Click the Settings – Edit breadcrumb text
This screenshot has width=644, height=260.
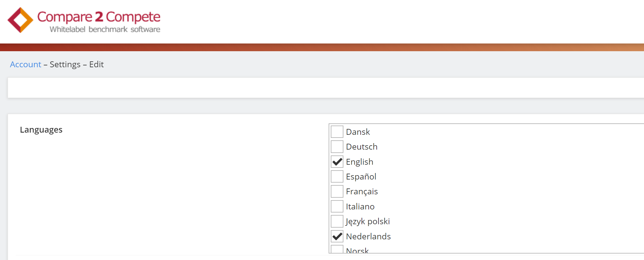tap(77, 64)
